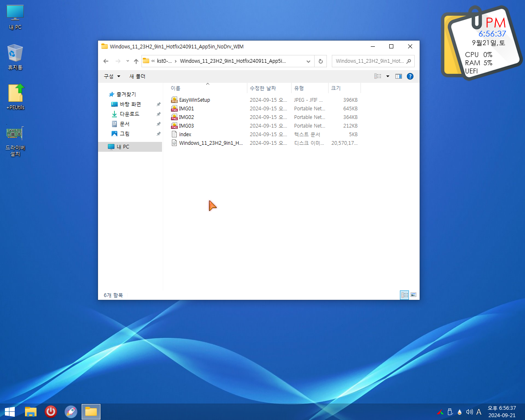This screenshot has height=420, width=525.
Task: Sort by 수정한 날짜 column header
Action: tap(269, 88)
